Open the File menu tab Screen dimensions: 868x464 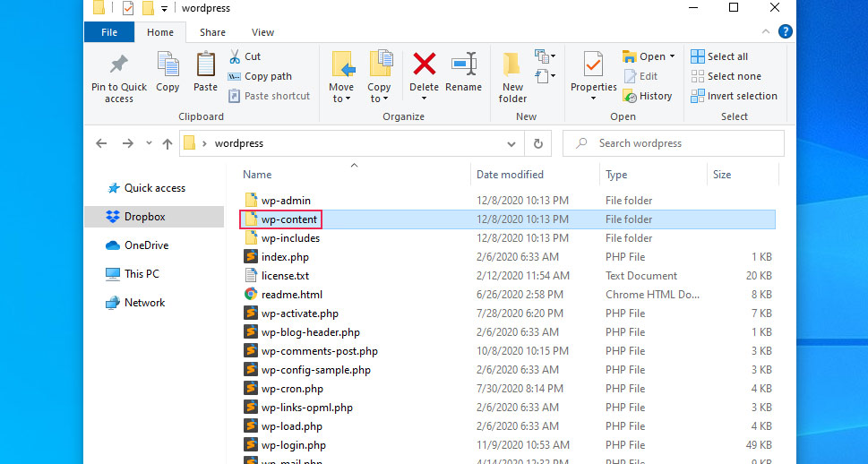tap(109, 32)
